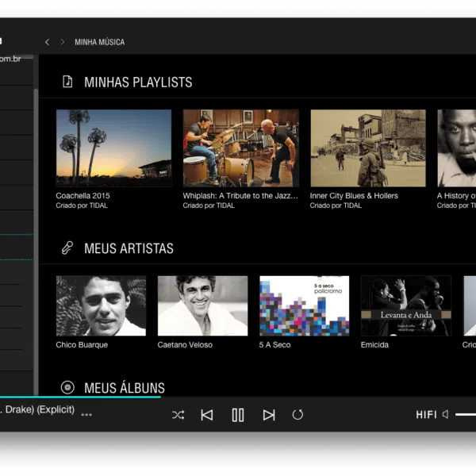Open Chico Buarque artist photo
This screenshot has height=476, width=476.
[x=101, y=305]
